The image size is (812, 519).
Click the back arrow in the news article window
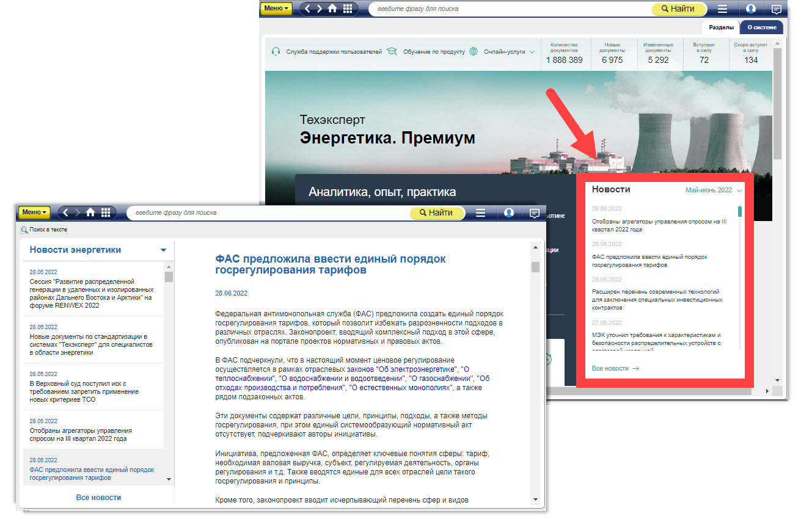(x=67, y=212)
